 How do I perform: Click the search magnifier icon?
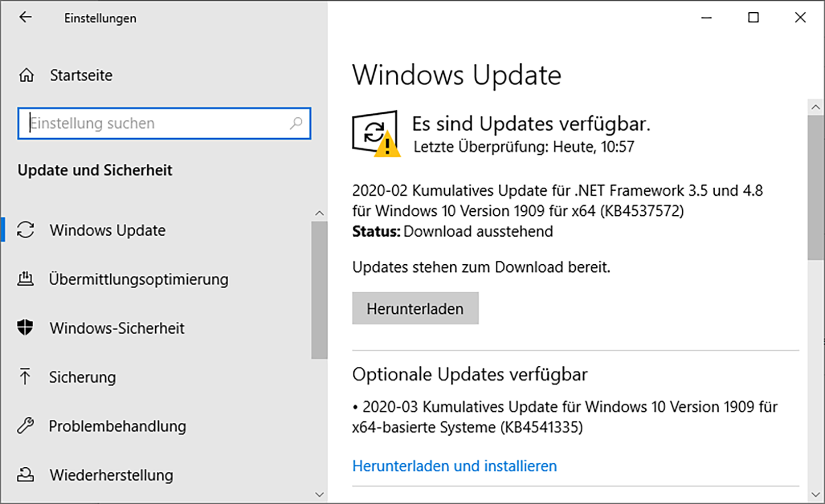coord(296,123)
